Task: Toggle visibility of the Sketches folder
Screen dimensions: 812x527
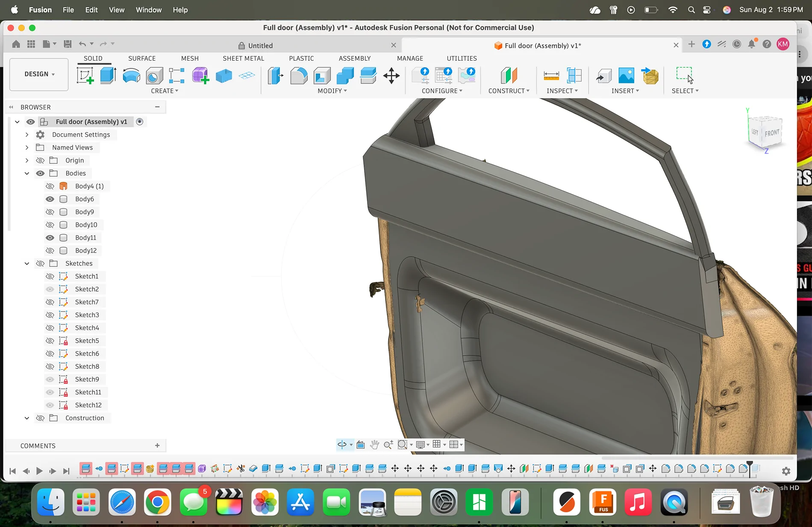Action: pos(40,263)
